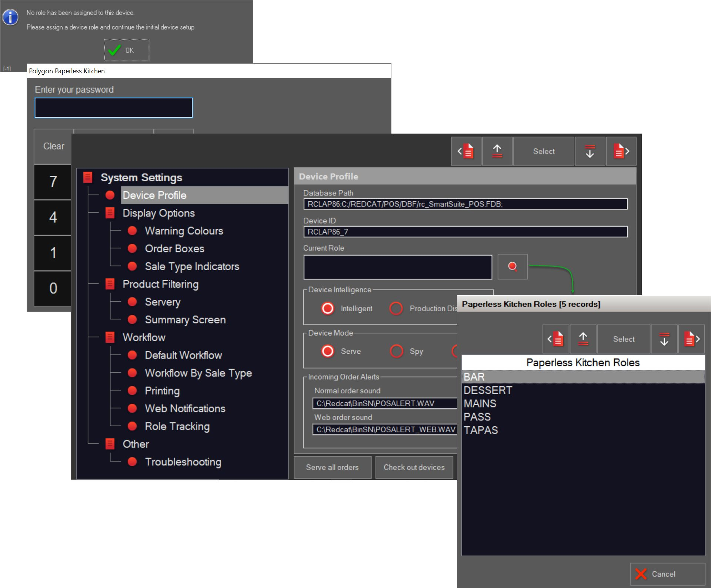Select the Intelligent device intelligence option

point(328,308)
